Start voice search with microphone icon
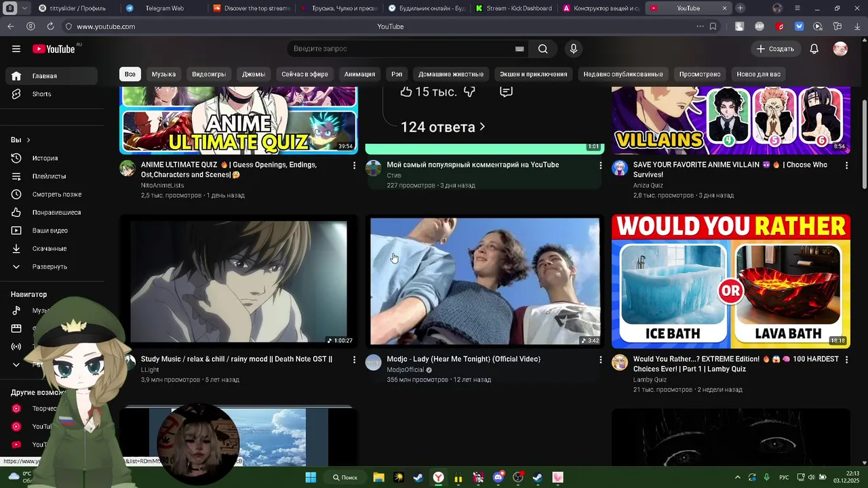Screen dimensions: 868x488 pos(574,49)
